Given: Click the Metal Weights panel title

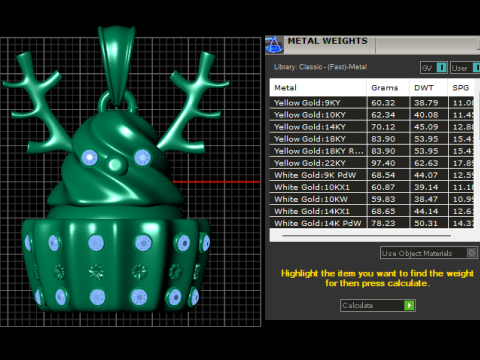Looking at the screenshot, I should 328,41.
